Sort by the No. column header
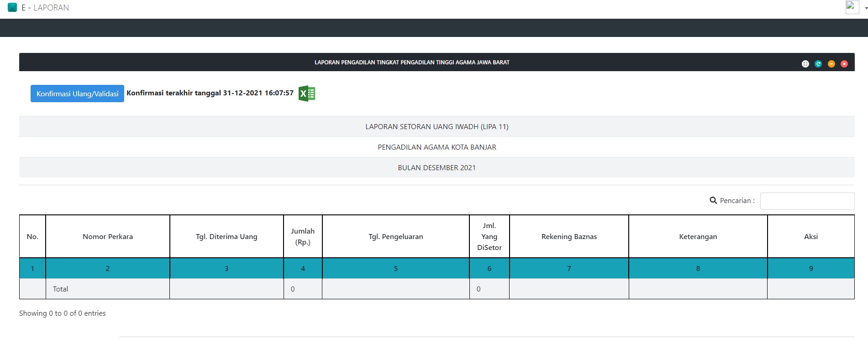Viewport: 868px width, 349px height. [x=32, y=236]
